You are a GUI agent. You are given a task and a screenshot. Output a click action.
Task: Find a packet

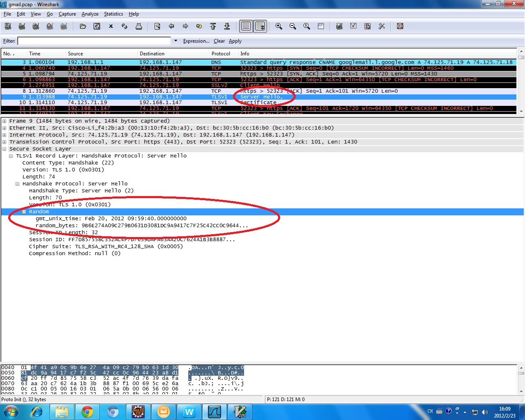[x=157, y=26]
